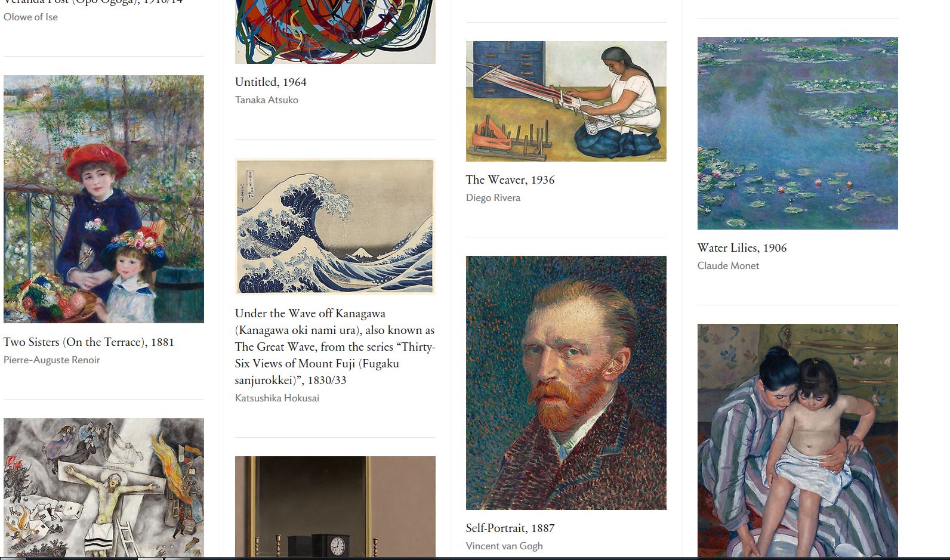Open The Weaver painting image
Screen dimensions: 950x560
click(x=566, y=101)
